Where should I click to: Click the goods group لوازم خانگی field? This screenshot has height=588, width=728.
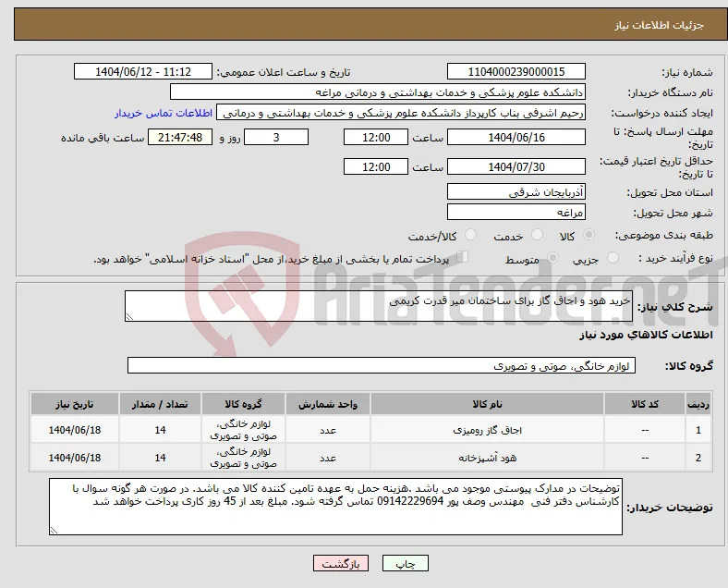382,365
